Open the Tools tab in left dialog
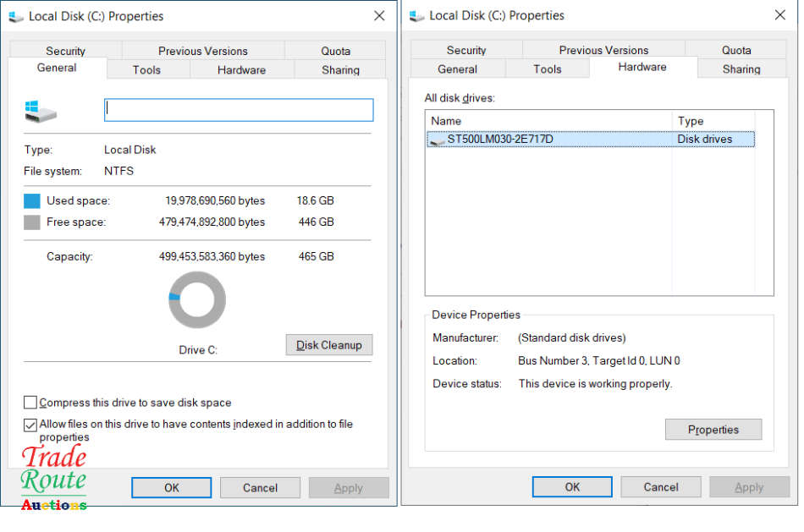This screenshot has width=804, height=532. coord(146,70)
